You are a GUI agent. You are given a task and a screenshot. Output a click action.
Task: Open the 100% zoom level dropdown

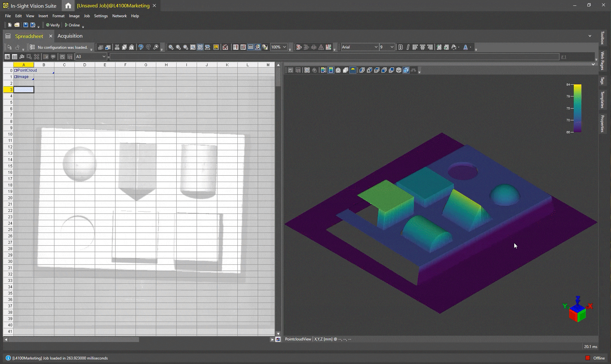click(285, 47)
